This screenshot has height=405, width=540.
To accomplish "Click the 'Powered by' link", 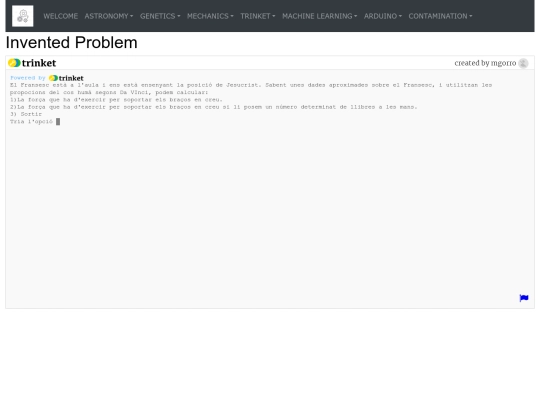I will pos(28,78).
